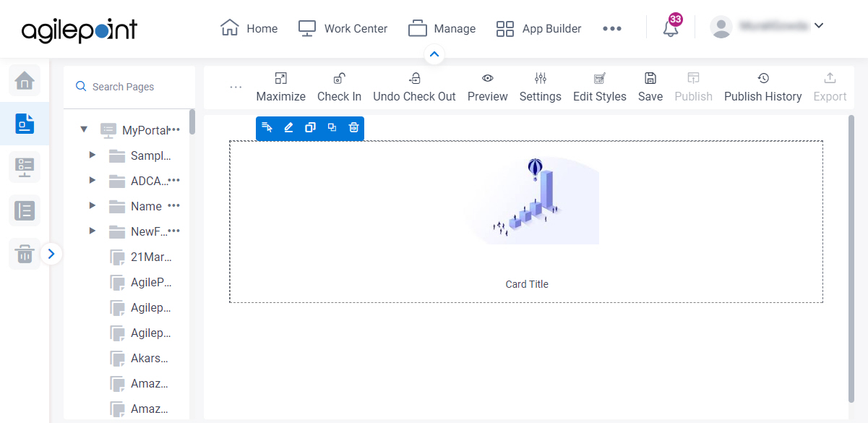The width and height of the screenshot is (868, 423).
Task: Maximize the page editor
Action: click(x=281, y=87)
